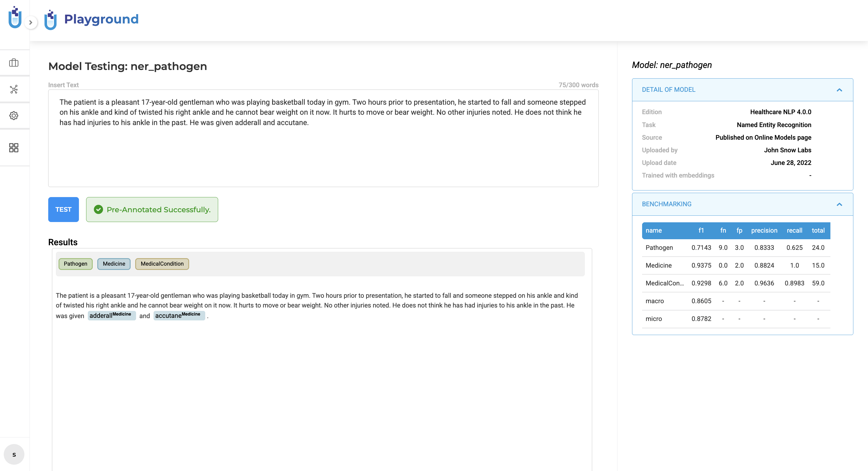Toggle the Pathogen label filter
This screenshot has width=868, height=471.
pos(75,264)
